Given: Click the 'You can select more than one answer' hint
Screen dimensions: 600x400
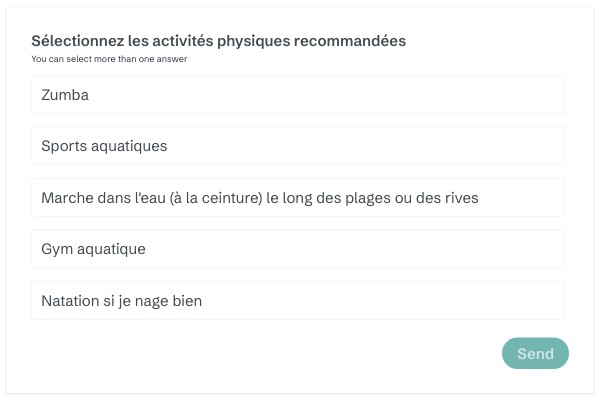Looking at the screenshot, I should click(109, 59).
